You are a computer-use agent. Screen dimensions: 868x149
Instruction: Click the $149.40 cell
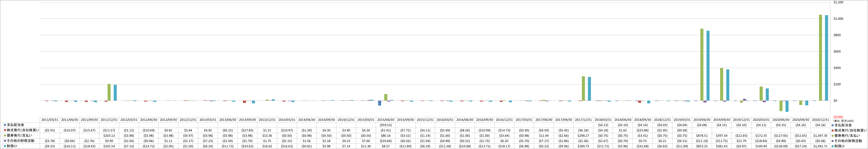click(x=761, y=146)
